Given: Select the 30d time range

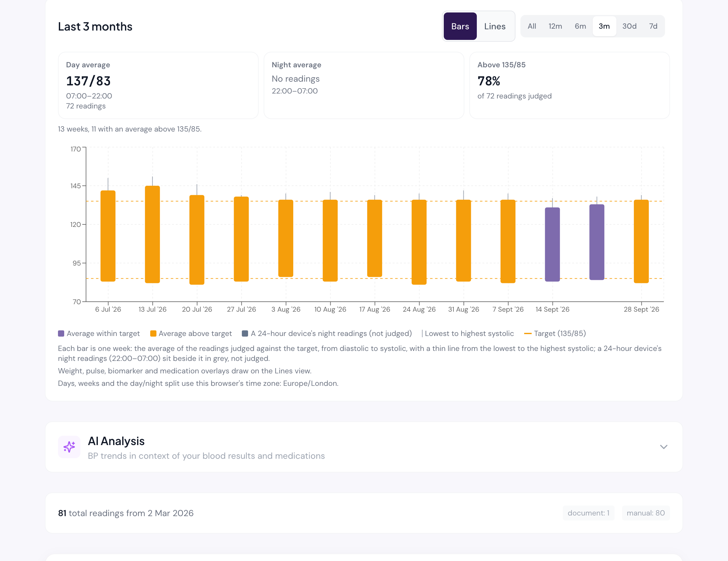Looking at the screenshot, I should [629, 26].
